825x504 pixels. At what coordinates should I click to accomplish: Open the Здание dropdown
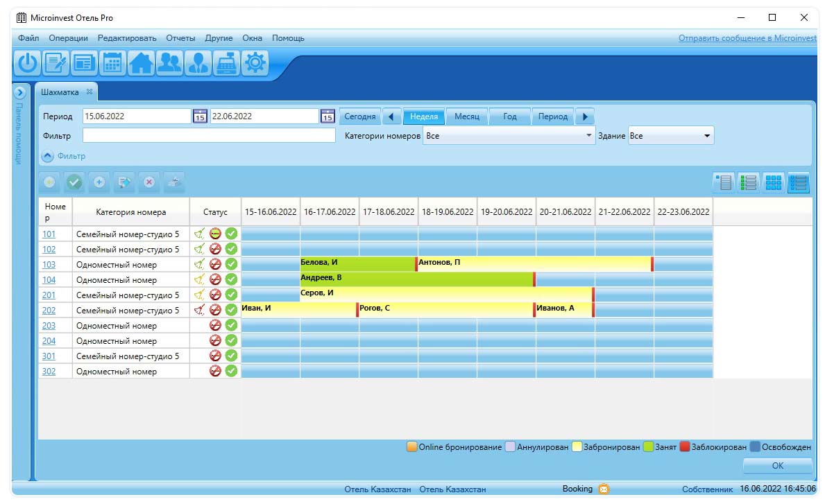coord(670,136)
